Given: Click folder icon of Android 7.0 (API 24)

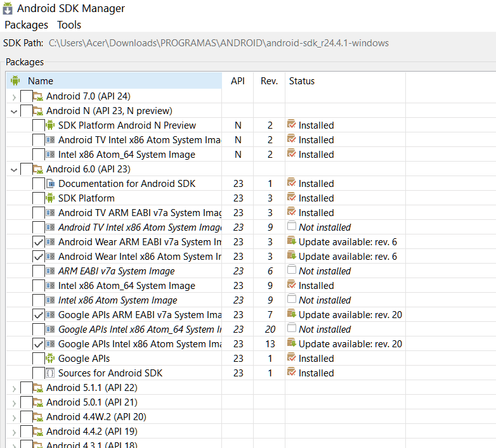Looking at the screenshot, I should [x=38, y=96].
